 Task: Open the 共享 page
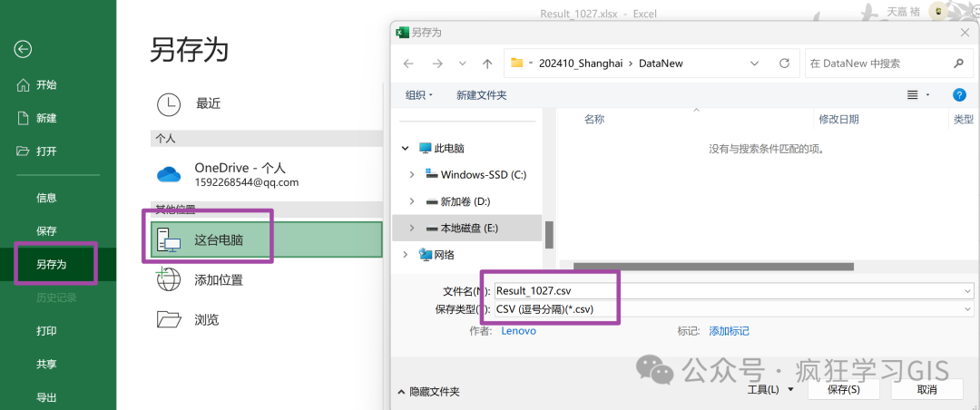46,365
